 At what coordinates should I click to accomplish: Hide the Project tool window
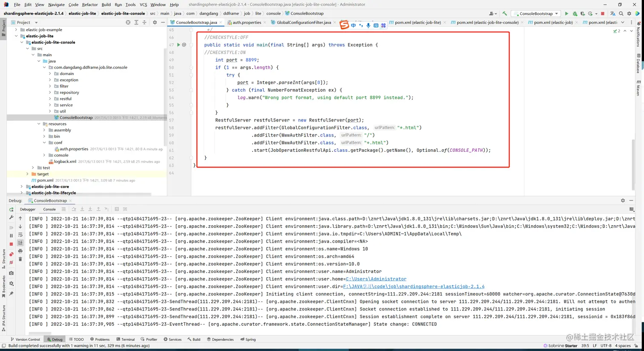pyautogui.click(x=163, y=23)
